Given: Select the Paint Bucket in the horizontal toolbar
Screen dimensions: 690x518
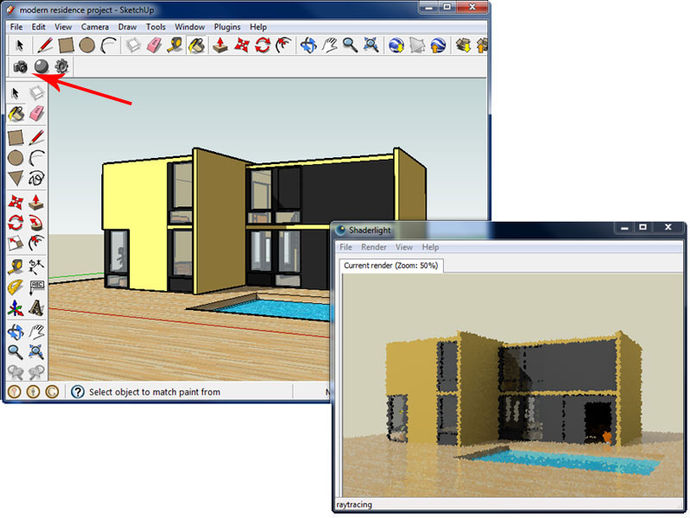Looking at the screenshot, I should 197,45.
